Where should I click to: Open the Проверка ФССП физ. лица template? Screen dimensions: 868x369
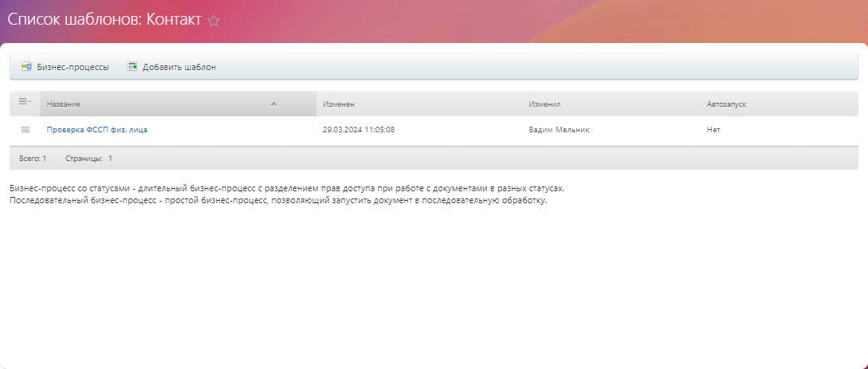click(96, 130)
